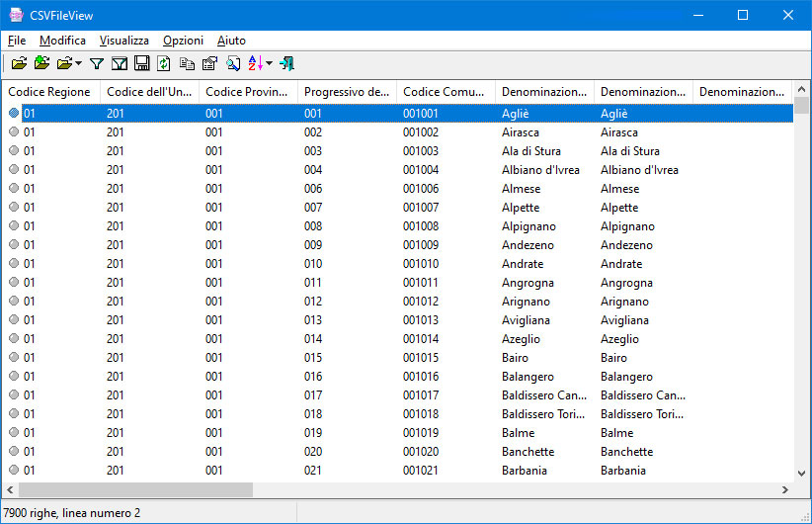Select the first Baldissero Can... cell
The height and width of the screenshot is (524, 812).
(x=543, y=394)
